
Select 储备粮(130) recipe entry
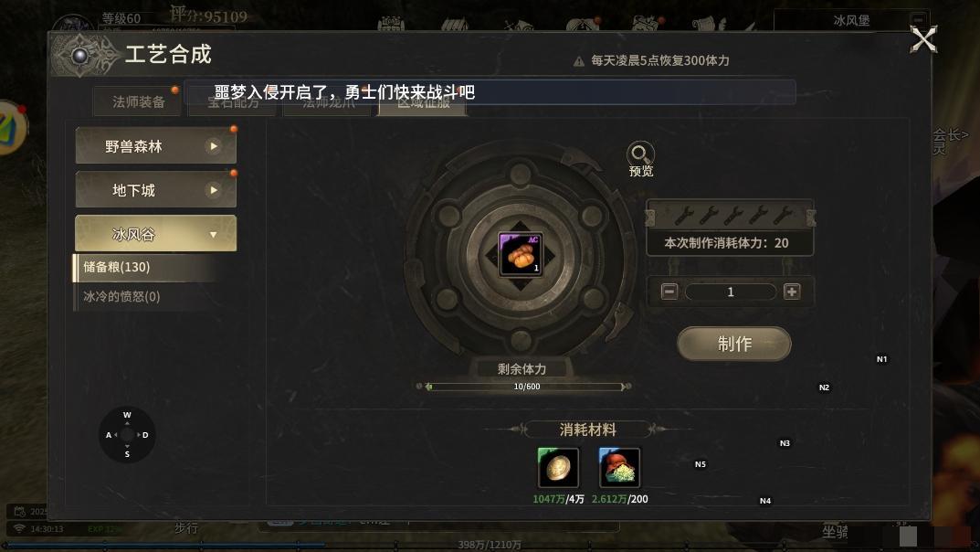(145, 267)
